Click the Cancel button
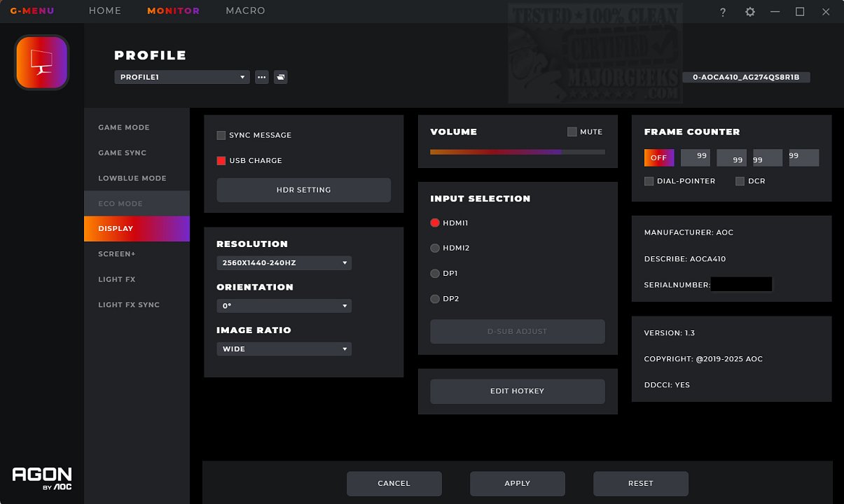 [x=394, y=483]
